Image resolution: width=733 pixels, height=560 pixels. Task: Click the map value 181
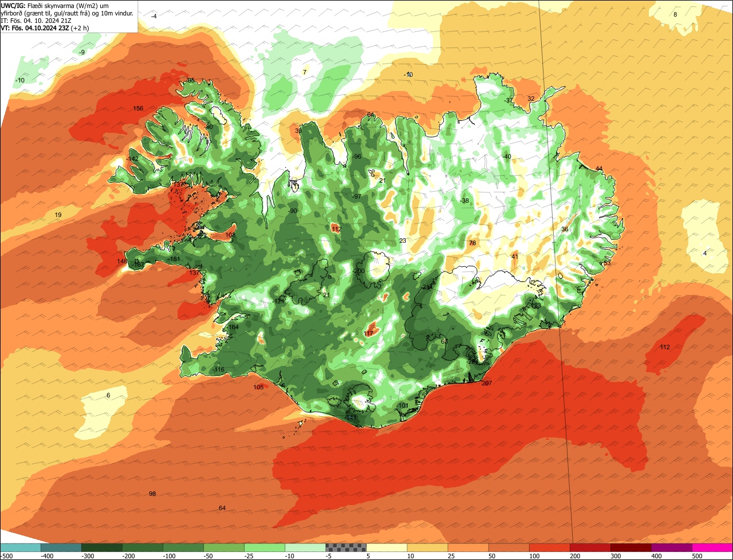coord(175,259)
